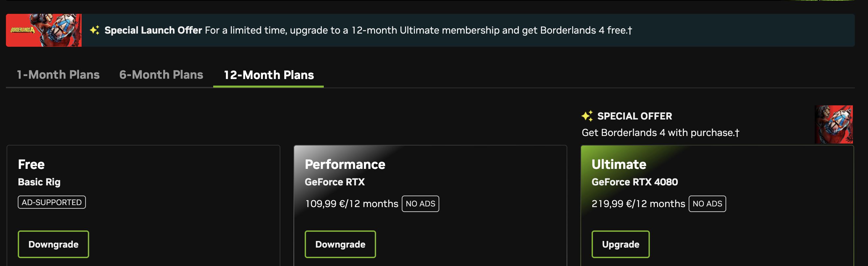
Task: Click the Special Launch Offer banner text
Action: (x=368, y=30)
